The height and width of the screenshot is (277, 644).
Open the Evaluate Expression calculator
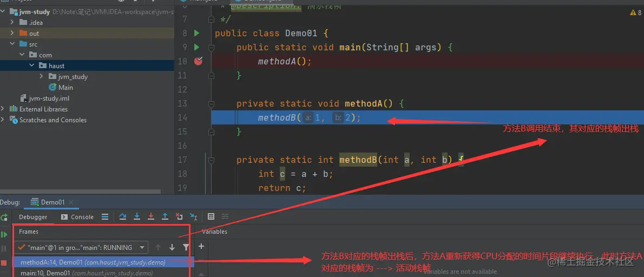(211, 216)
